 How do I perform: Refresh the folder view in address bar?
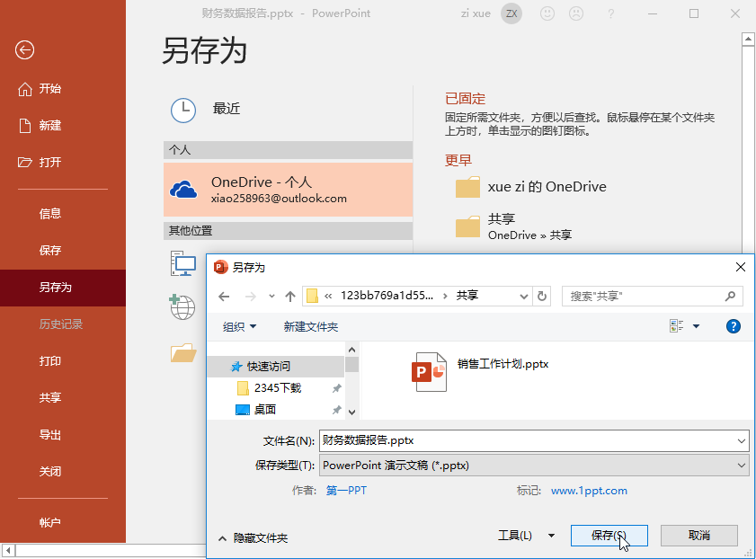(x=542, y=296)
